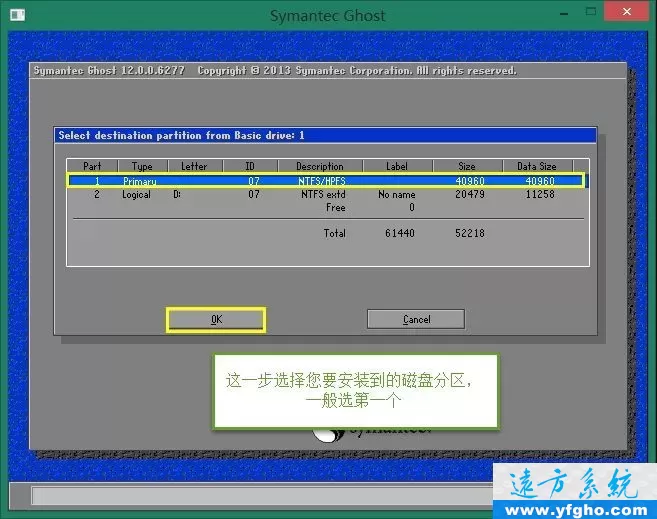This screenshot has width=657, height=519.
Task: Close the Symantec Ghost window
Action: [x=626, y=11]
